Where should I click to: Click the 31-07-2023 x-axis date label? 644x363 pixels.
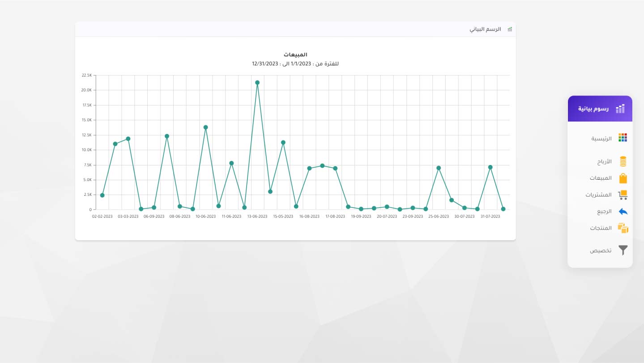490,216
